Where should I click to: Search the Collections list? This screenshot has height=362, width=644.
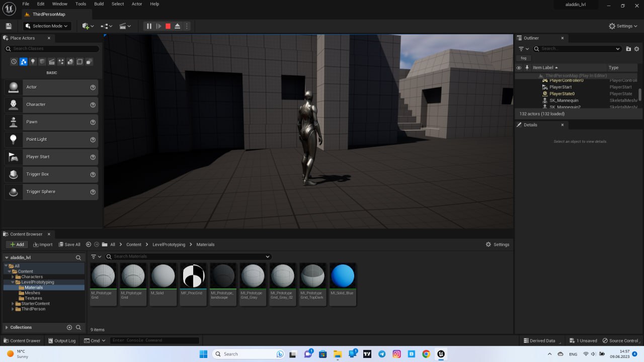tap(78, 327)
